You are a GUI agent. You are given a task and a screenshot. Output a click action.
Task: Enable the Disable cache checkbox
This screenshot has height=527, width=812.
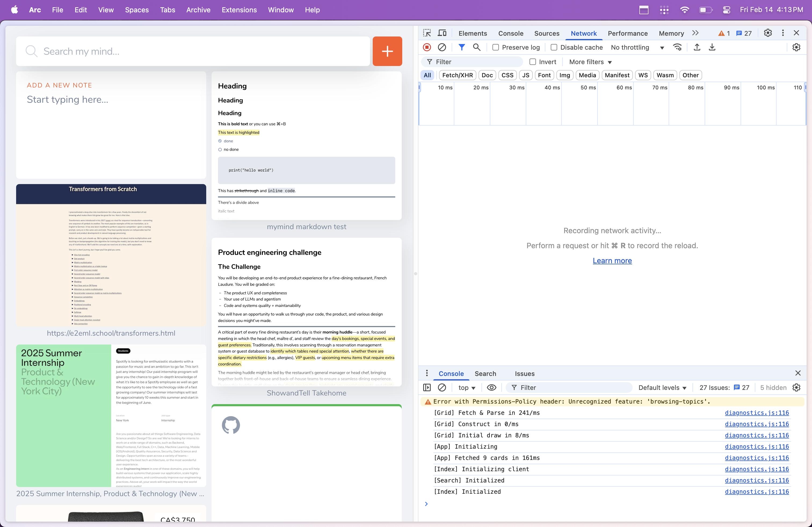click(554, 47)
